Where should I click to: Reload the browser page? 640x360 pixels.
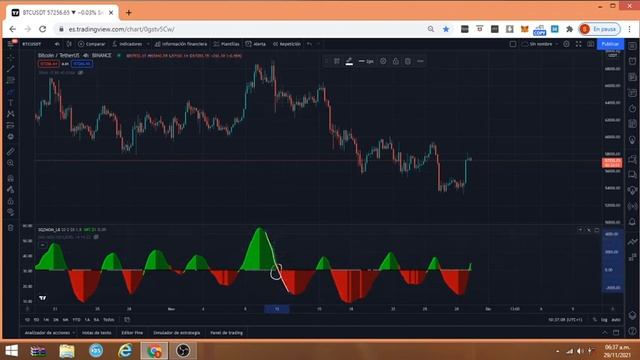(x=42, y=29)
